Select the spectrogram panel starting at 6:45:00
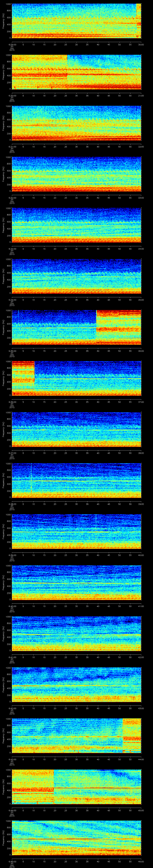153x868 pixels. (x=76, y=838)
